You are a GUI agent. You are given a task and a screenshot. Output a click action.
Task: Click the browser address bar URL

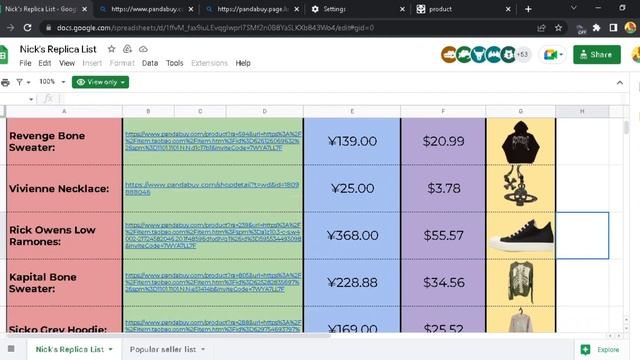click(x=215, y=28)
